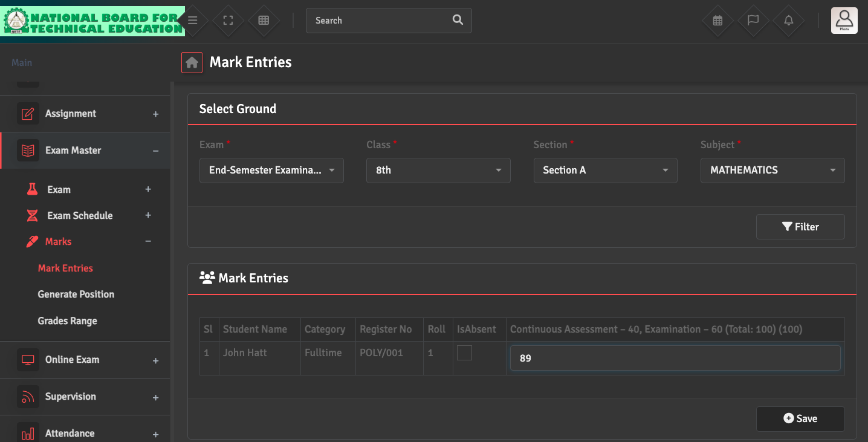This screenshot has height=442, width=868.
Task: Open the calendar icon in header
Action: tap(717, 21)
